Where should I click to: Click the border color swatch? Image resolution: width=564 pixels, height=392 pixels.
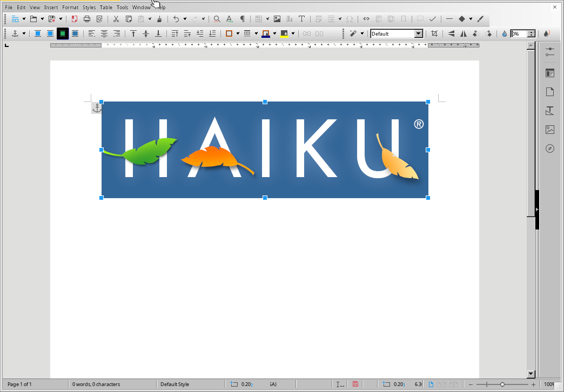coord(266,33)
